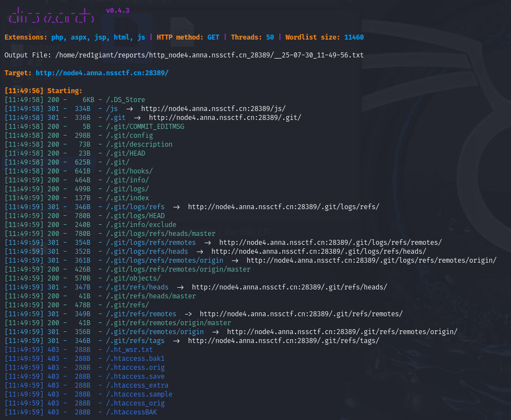Click the /.git/index path
Image resolution: width=511 pixels, height=420 pixels.
point(127,198)
